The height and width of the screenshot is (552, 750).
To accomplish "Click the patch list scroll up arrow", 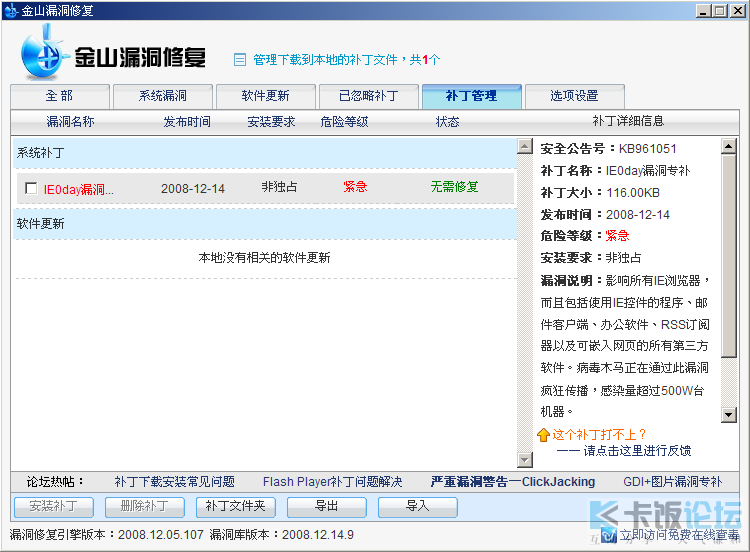I will point(525,146).
